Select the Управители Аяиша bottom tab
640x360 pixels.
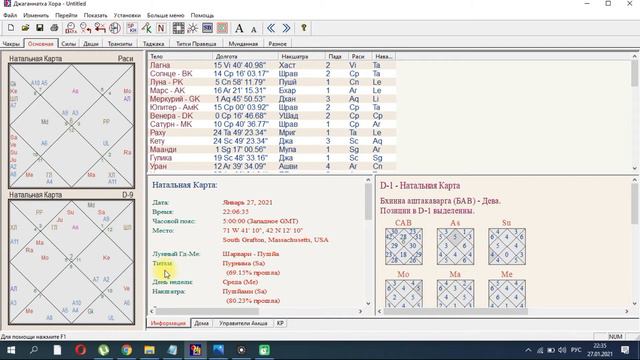(243, 323)
